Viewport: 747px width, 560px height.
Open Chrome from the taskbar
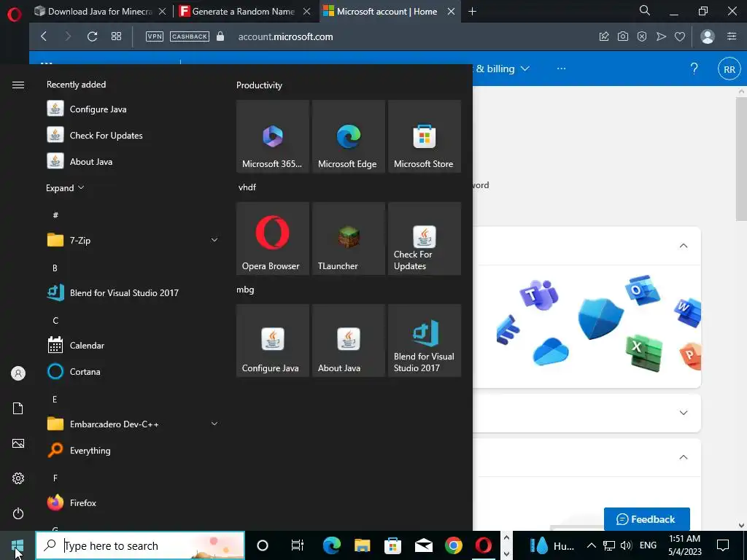pyautogui.click(x=454, y=545)
